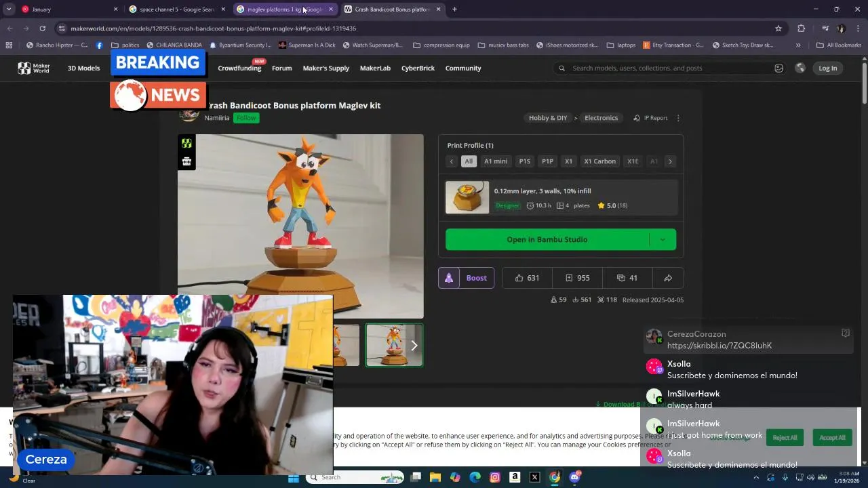Screen dimensions: 868x488
Task: Click the globe language icon
Action: 800,68
